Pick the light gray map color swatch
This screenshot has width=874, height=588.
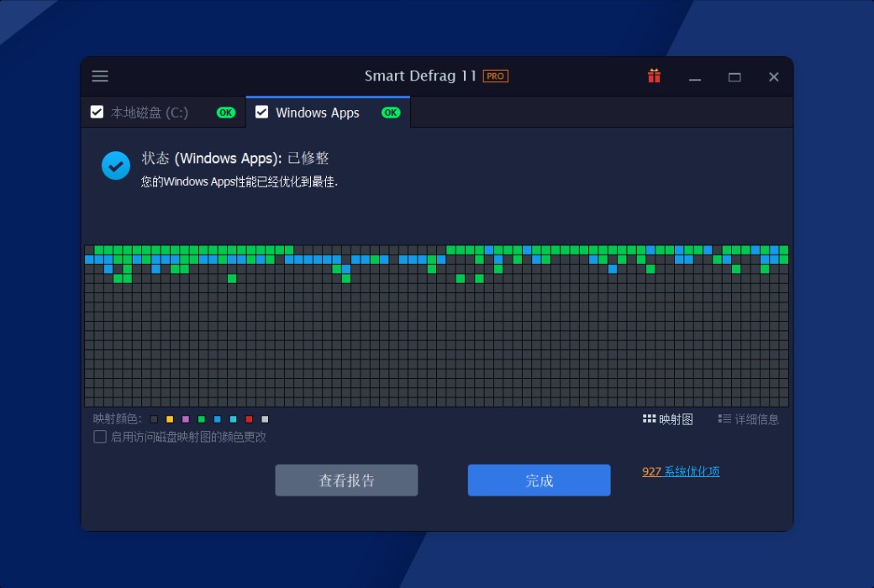(x=265, y=419)
